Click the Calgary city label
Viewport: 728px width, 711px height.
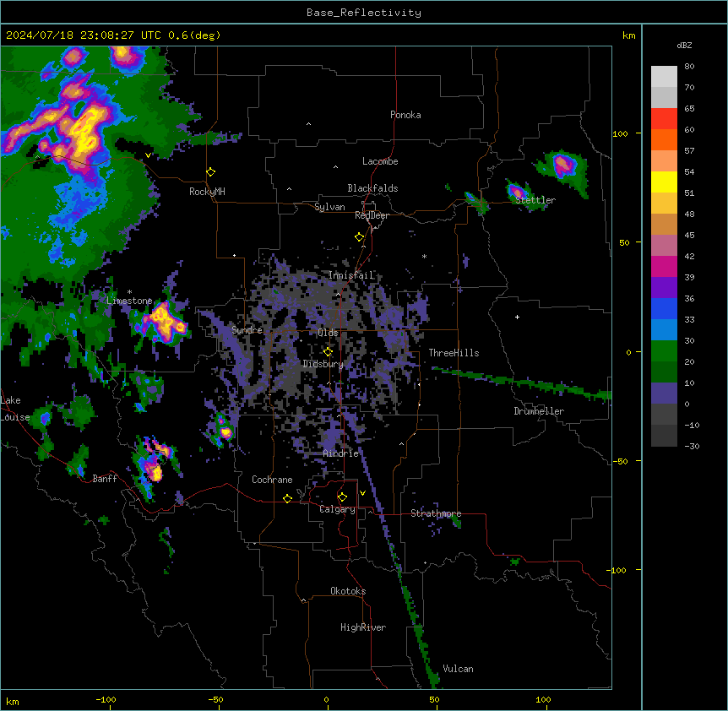tap(337, 509)
